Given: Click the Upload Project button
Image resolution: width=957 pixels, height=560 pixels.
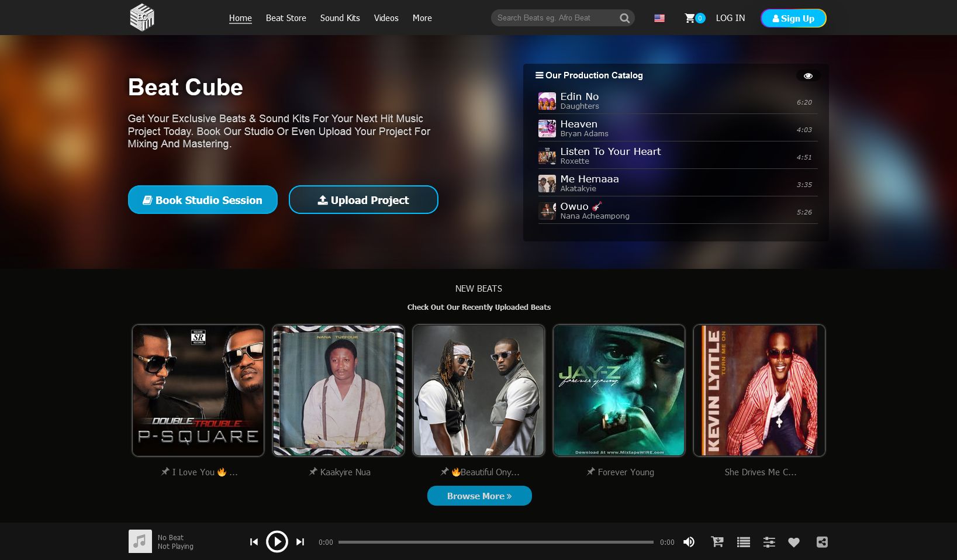Looking at the screenshot, I should [x=364, y=200].
